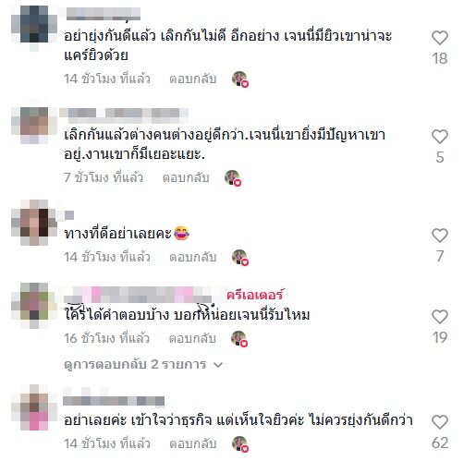This screenshot has width=476, height=461.
Task: Click ตอบกลับ under the creator's comment
Action: pos(192,338)
